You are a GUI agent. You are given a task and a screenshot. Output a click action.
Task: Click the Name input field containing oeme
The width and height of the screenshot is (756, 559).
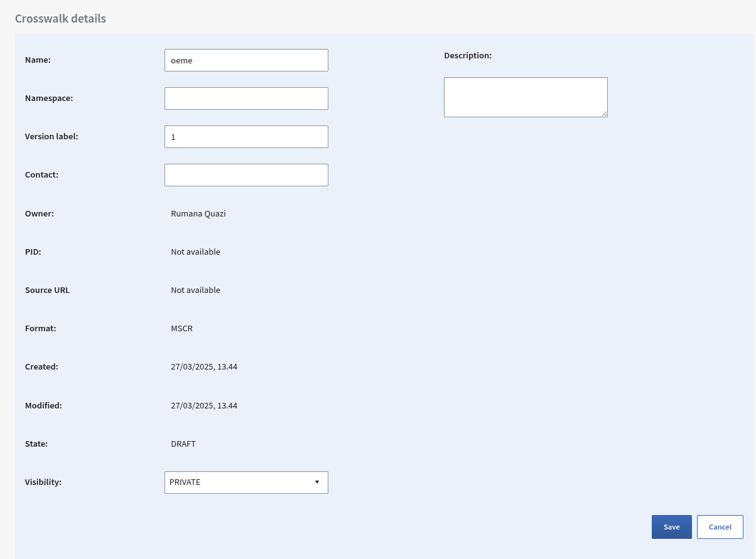point(246,60)
